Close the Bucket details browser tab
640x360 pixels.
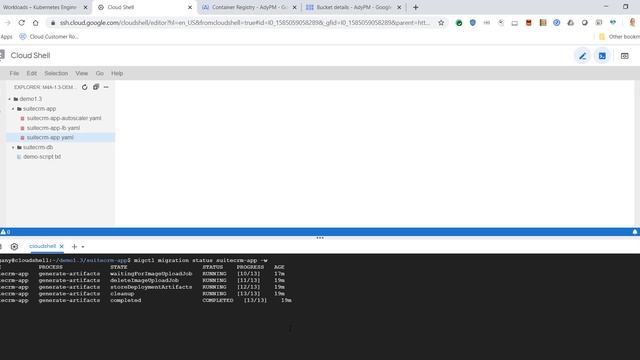point(399,7)
